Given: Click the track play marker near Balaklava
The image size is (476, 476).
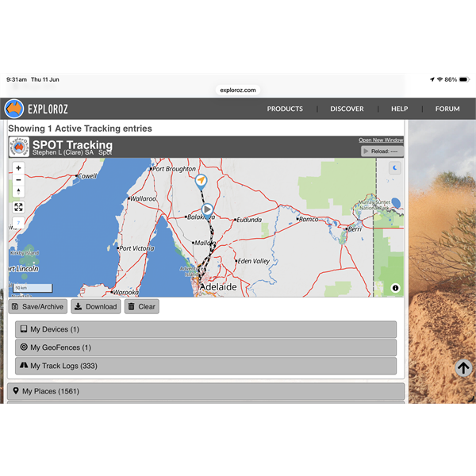Looking at the screenshot, I should point(207,209).
